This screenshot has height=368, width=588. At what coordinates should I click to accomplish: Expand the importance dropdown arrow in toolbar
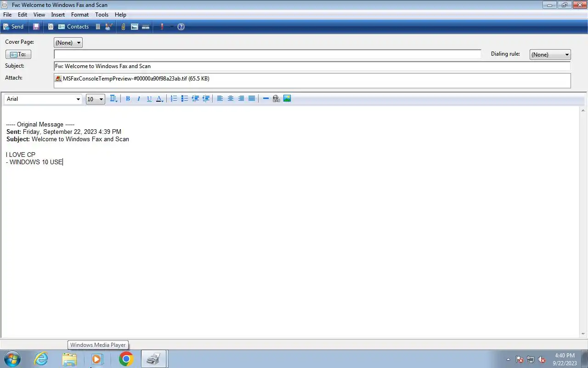click(172, 27)
